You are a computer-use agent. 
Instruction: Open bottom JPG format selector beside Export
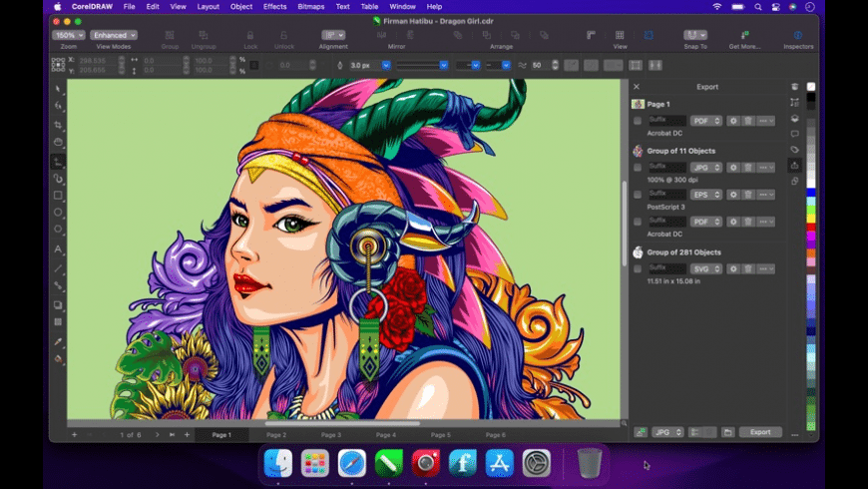[x=667, y=432]
